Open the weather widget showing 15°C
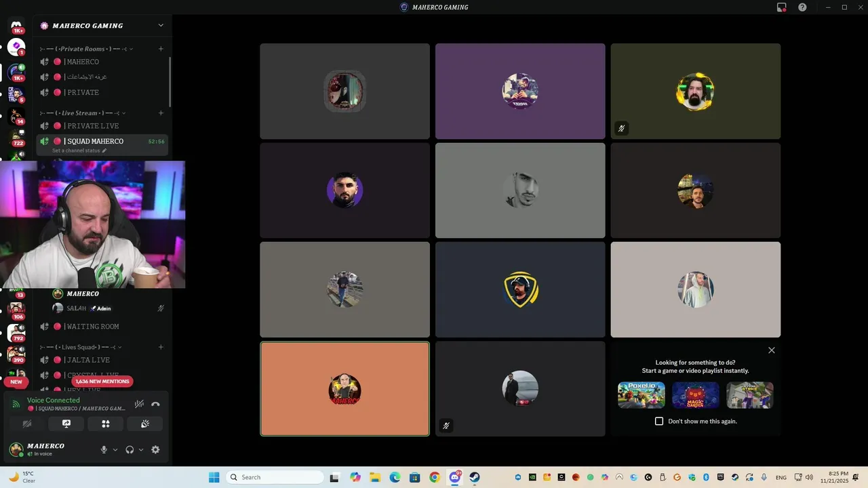868x488 pixels. [22, 477]
